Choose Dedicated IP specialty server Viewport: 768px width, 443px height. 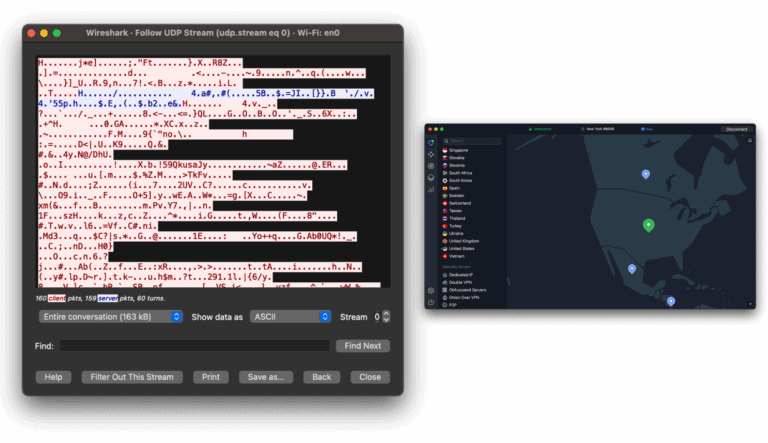[458, 275]
